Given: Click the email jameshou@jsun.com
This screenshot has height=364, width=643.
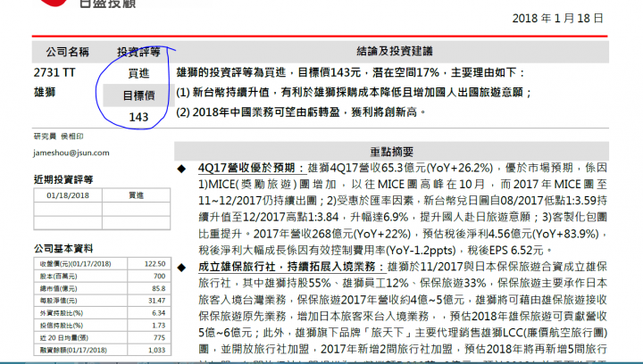Looking at the screenshot, I should tap(71, 153).
